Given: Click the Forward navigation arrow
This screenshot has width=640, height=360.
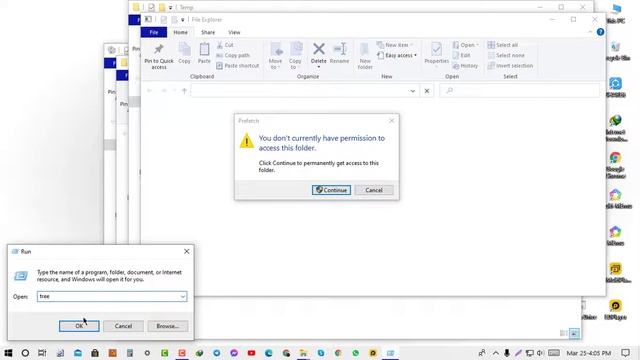Looking at the screenshot, I should [x=164, y=91].
